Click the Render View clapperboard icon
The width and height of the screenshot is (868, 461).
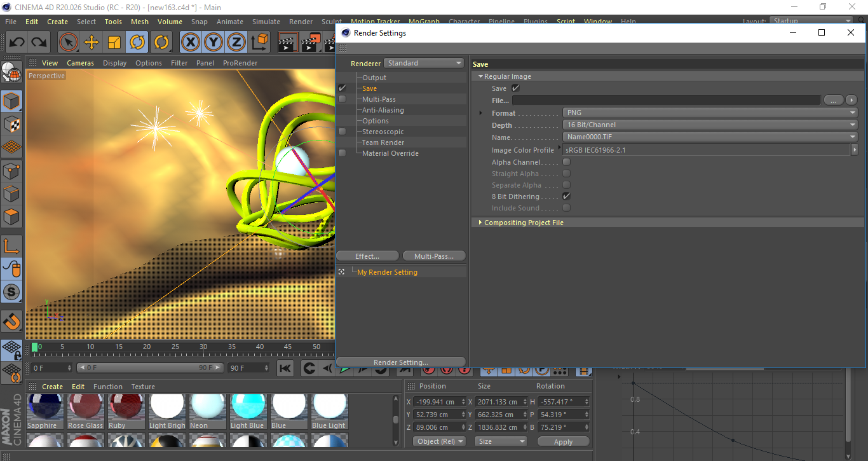[288, 43]
